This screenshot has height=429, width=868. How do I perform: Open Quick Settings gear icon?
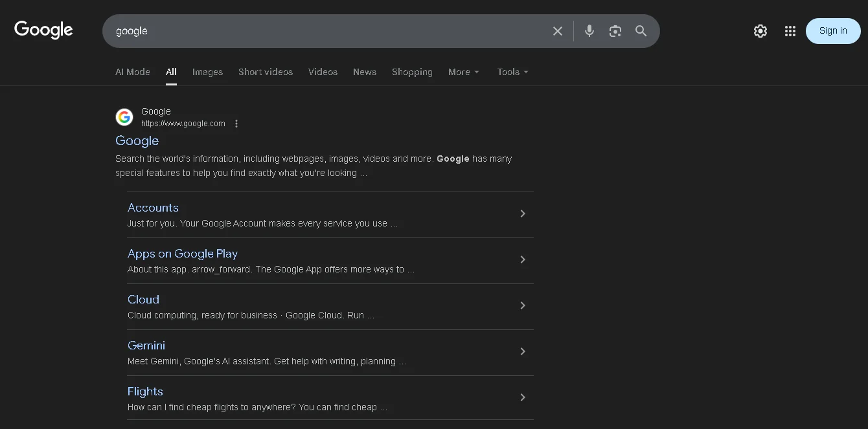(760, 31)
